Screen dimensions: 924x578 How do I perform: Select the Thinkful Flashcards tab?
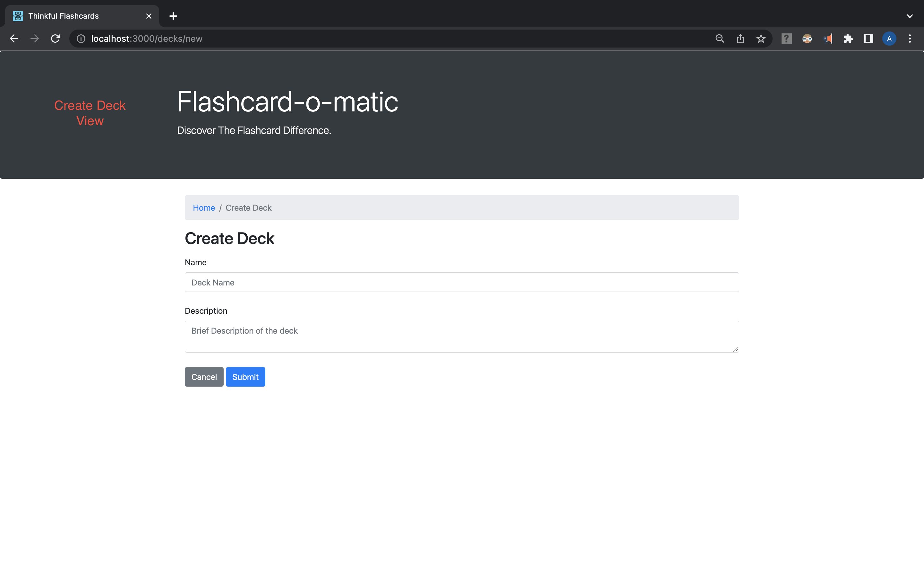[x=82, y=16]
